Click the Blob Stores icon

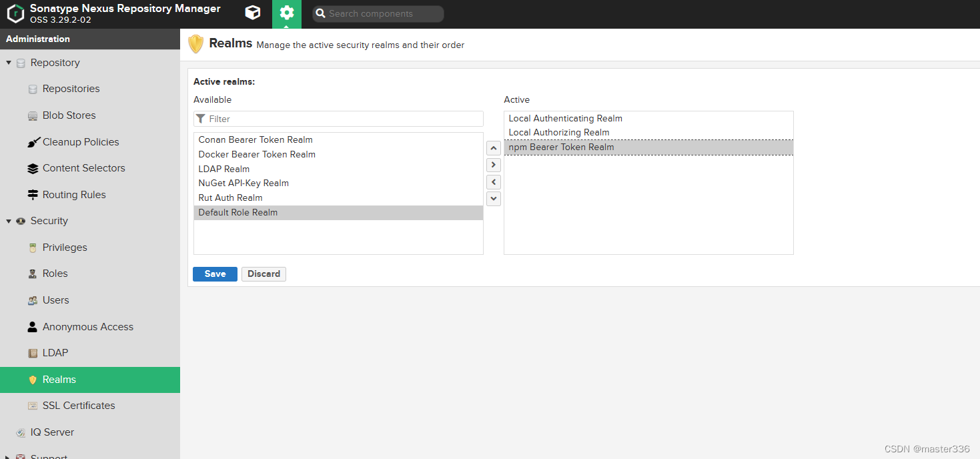coord(33,115)
